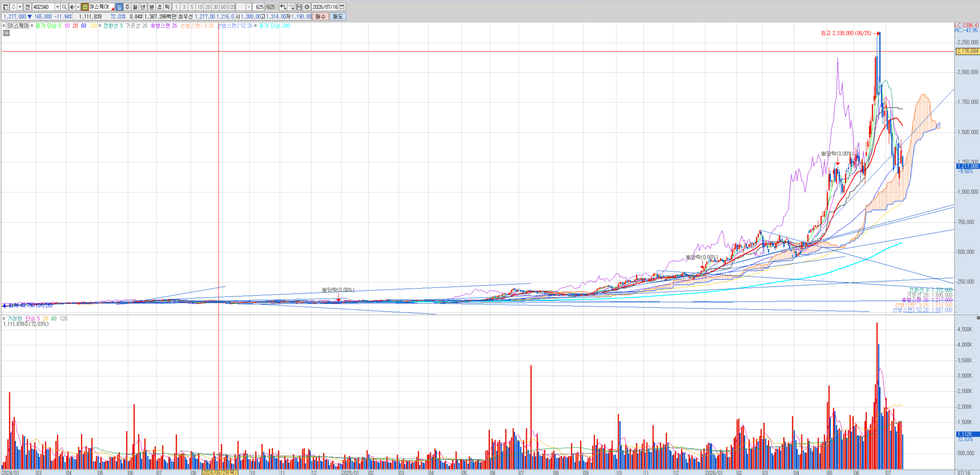Select yearly (년) chart period
This screenshot has width=980, height=475.
[143, 7]
